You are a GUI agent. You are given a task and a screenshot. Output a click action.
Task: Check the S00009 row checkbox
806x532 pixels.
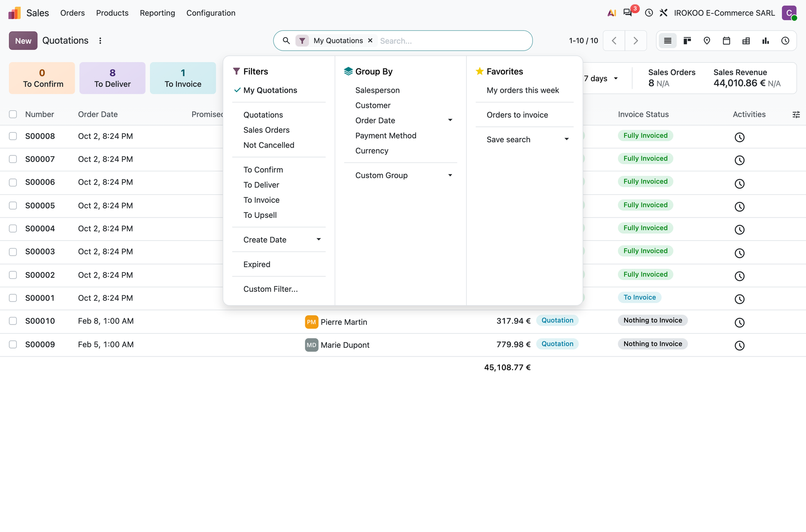click(13, 344)
